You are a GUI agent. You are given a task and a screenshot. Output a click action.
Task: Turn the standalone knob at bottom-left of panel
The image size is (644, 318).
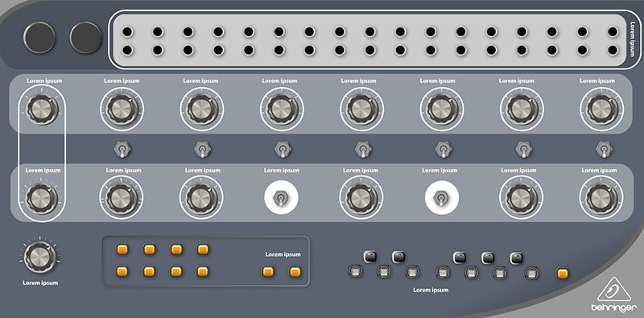[x=40, y=257]
